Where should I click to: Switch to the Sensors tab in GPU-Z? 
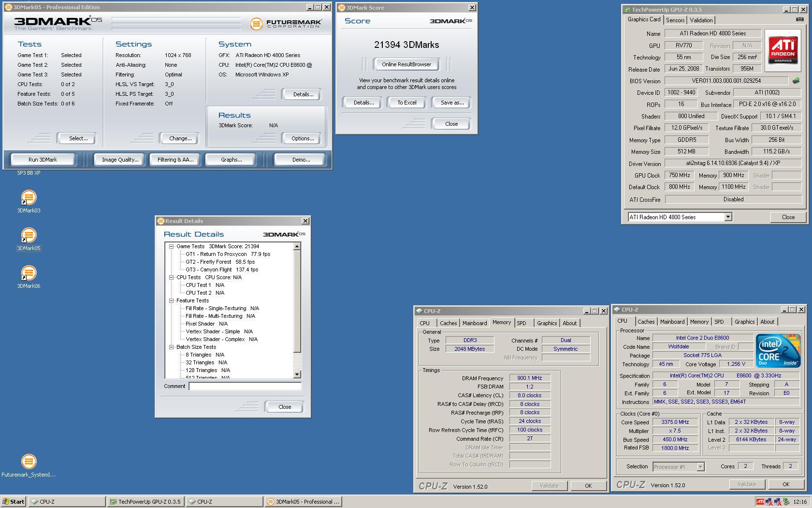click(675, 20)
